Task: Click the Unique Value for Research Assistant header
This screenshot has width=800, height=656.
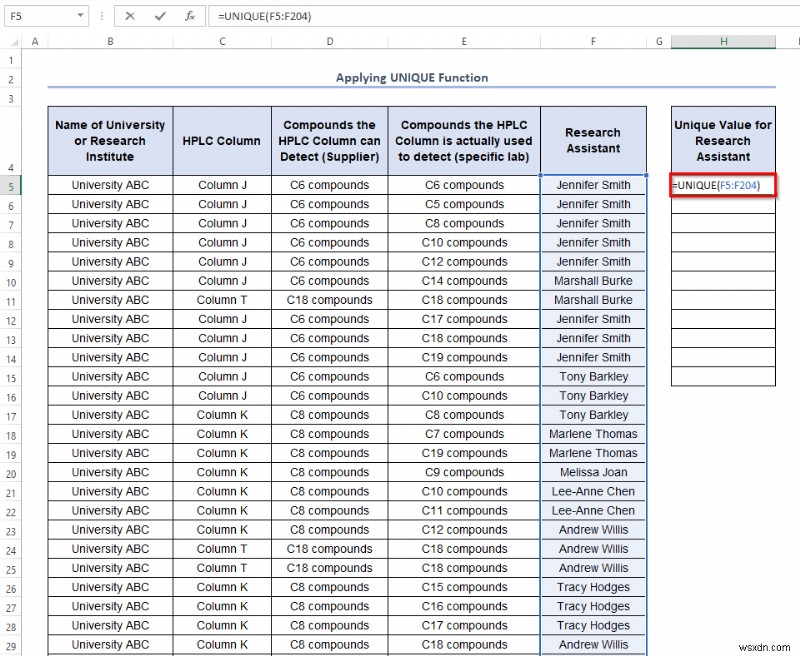Action: [722, 140]
